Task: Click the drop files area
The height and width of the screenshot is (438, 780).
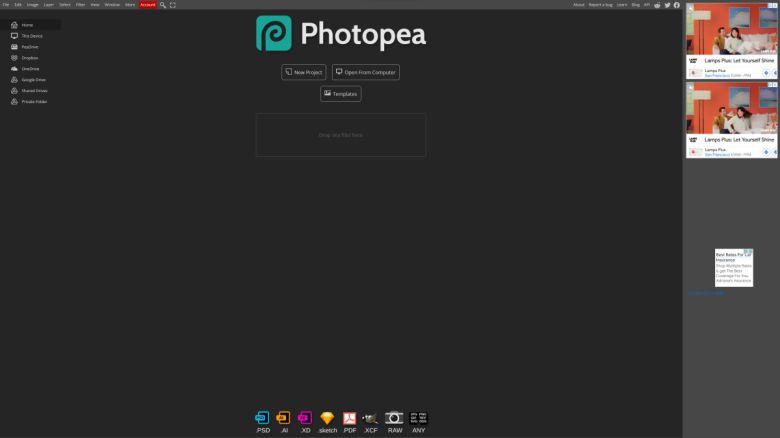Action: tap(340, 135)
